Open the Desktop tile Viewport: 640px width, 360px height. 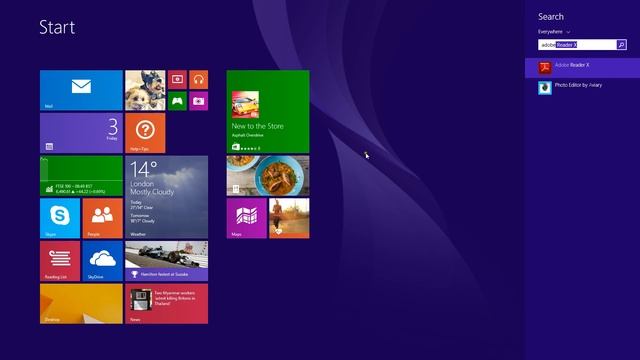[81, 304]
